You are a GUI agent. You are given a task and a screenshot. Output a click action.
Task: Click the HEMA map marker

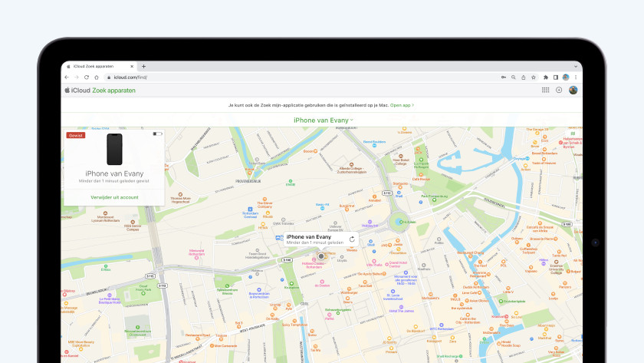[x=263, y=224]
